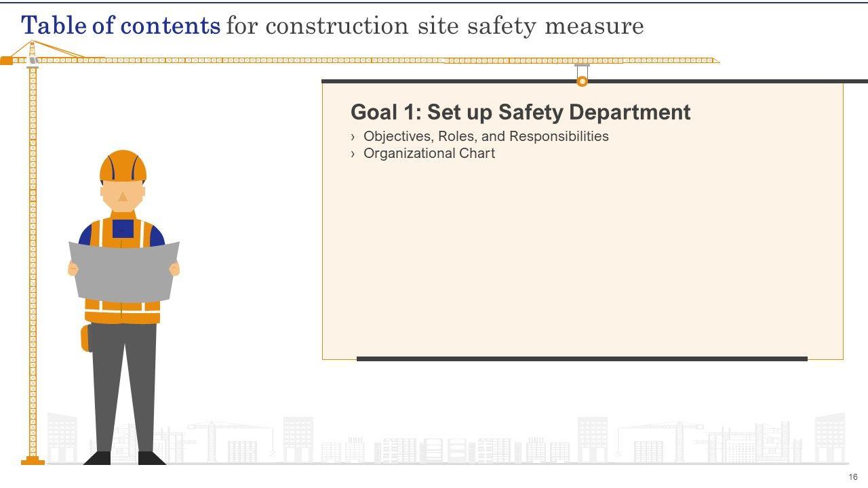
Task: Click the orange hard hat on worker
Action: (x=123, y=167)
